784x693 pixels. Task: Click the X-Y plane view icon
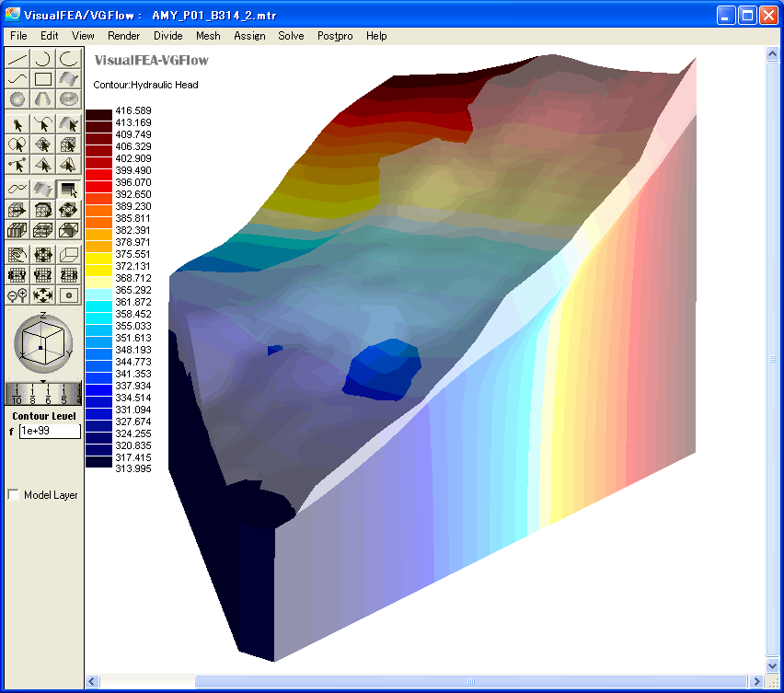[17, 274]
